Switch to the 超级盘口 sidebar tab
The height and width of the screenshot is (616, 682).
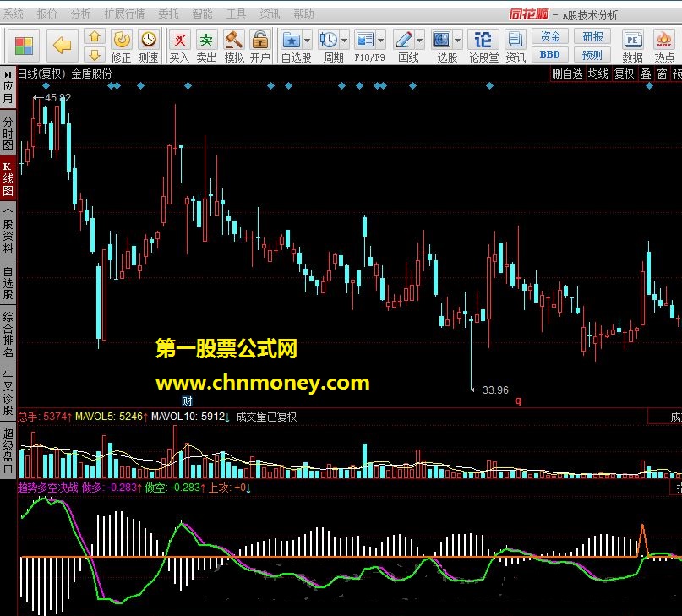[8, 450]
